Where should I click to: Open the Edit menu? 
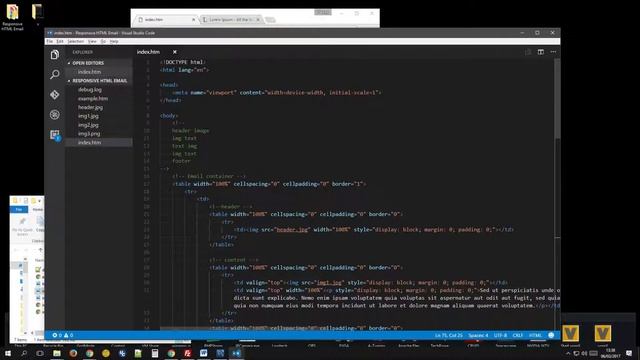(x=60, y=41)
